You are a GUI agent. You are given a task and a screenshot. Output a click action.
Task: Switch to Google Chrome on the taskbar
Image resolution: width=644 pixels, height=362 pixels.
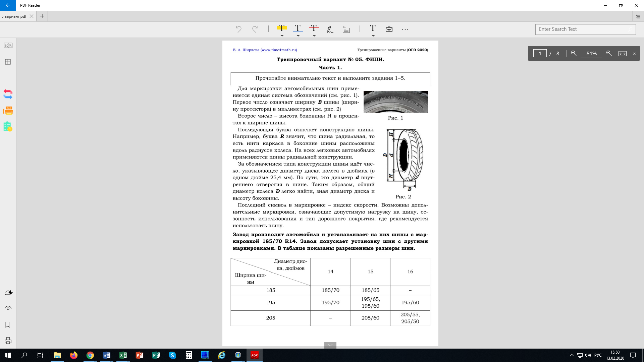point(90,355)
